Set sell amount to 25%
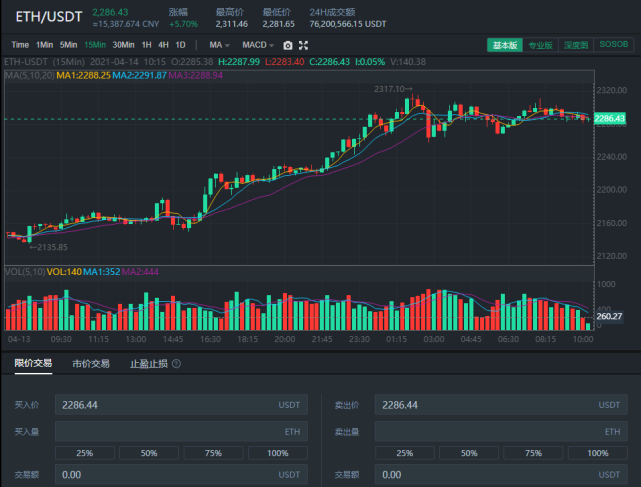Screen dimensions: 641x487 point(405,453)
